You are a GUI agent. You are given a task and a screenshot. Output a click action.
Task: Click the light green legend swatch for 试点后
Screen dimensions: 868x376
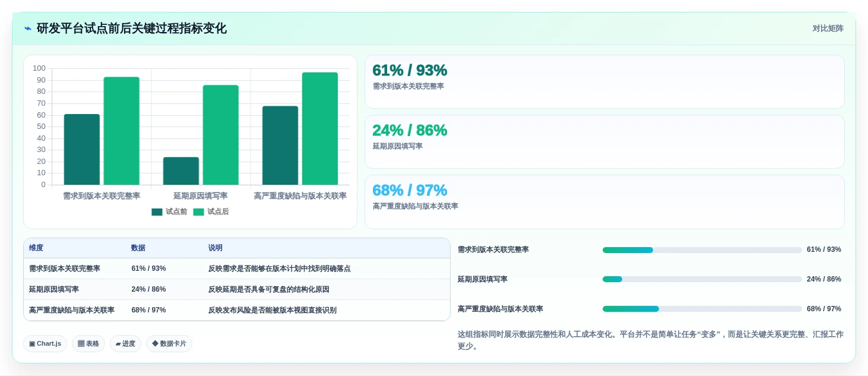tap(198, 212)
